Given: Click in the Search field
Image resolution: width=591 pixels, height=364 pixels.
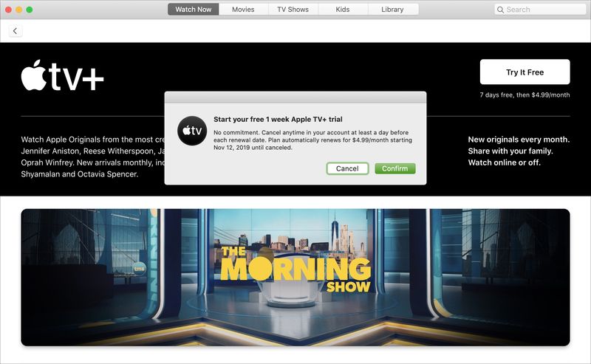Looking at the screenshot, I should tap(540, 10).
